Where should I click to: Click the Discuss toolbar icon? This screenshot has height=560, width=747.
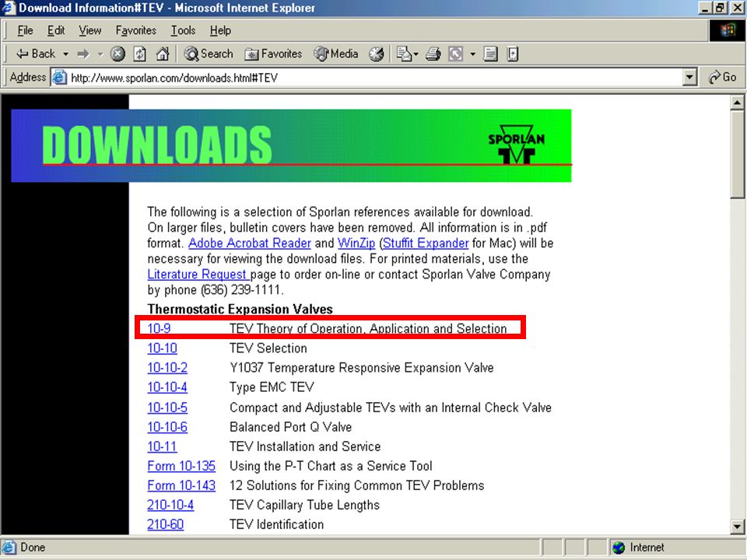(490, 54)
